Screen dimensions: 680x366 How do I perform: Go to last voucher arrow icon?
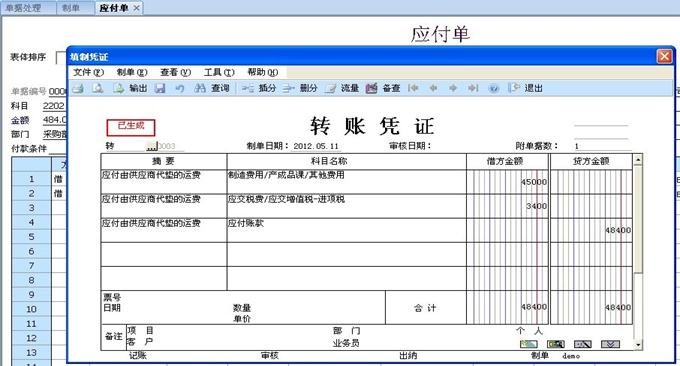(x=473, y=88)
